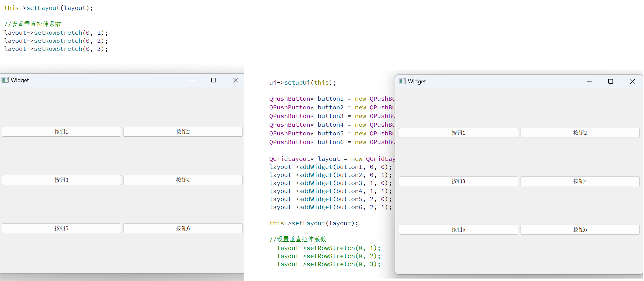Click 按钮5 in the right Widget window
644x281 pixels.
(x=458, y=230)
